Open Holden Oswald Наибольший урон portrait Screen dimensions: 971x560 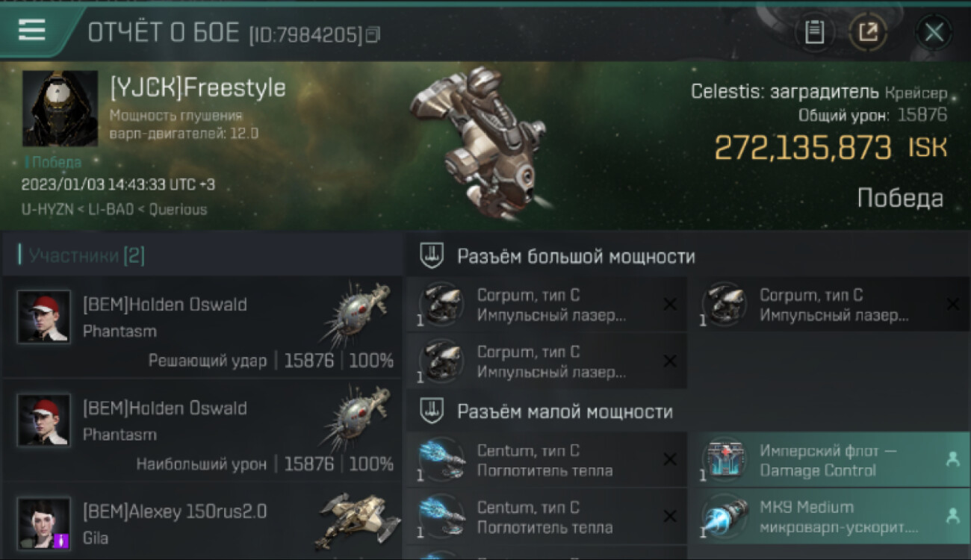[44, 420]
